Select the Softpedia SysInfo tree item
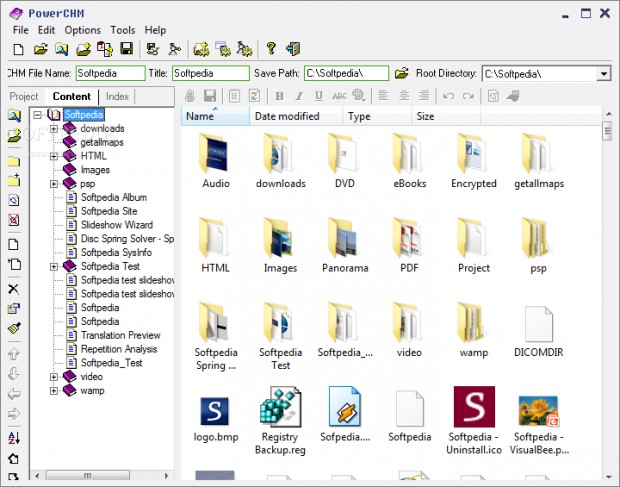 (x=116, y=253)
